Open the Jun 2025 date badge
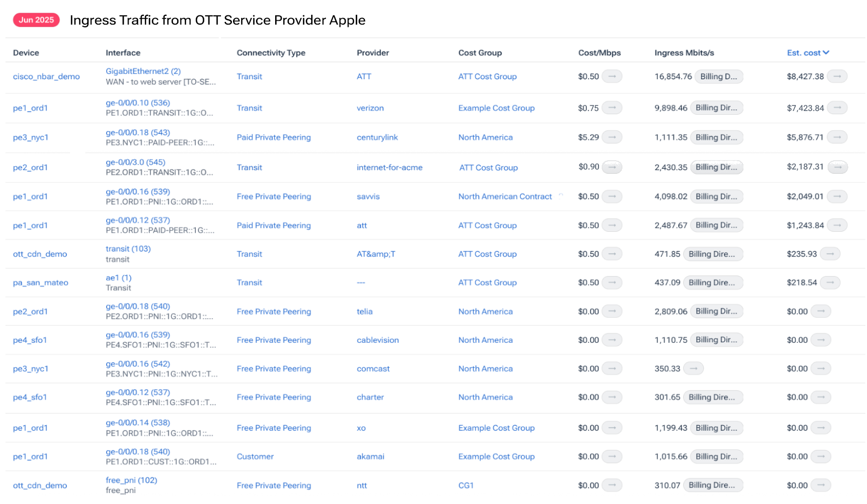Viewport: 867px width, 504px height. (36, 20)
